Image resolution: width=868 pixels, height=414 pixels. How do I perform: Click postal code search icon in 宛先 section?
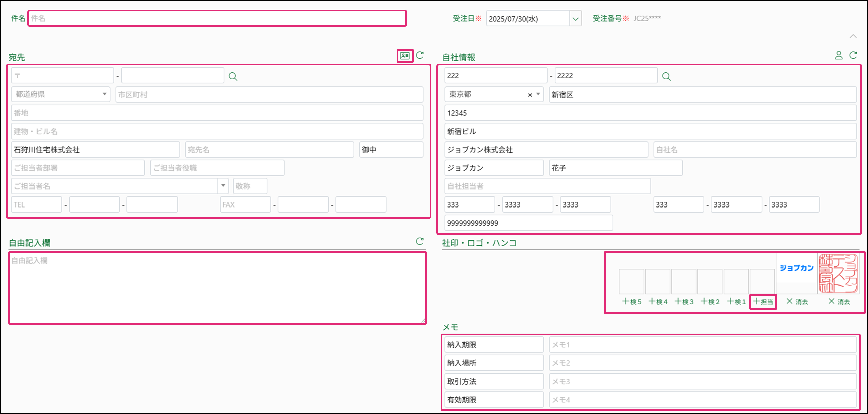[233, 77]
